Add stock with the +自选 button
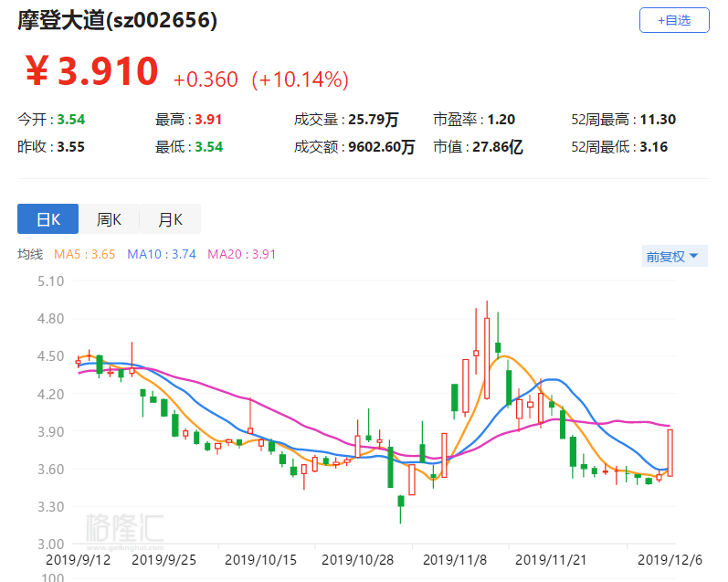 pyautogui.click(x=674, y=20)
